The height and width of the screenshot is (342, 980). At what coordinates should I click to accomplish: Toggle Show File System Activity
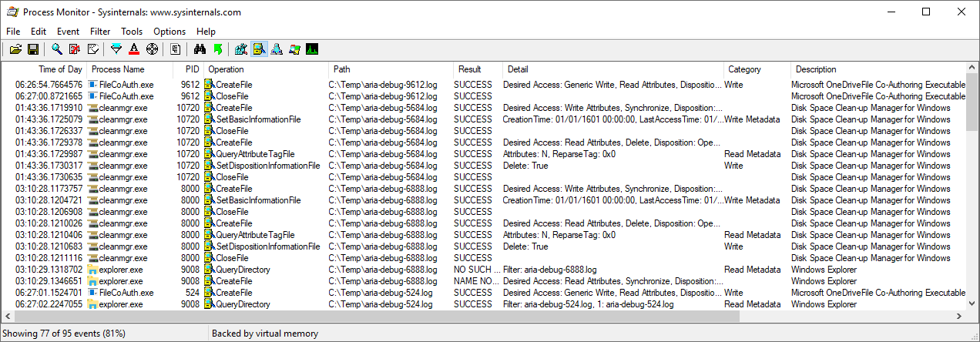point(259,49)
